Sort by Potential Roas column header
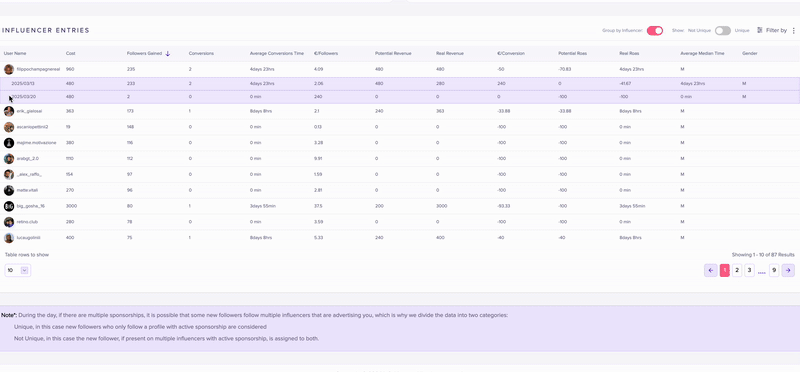The image size is (800, 372). pos(572,54)
